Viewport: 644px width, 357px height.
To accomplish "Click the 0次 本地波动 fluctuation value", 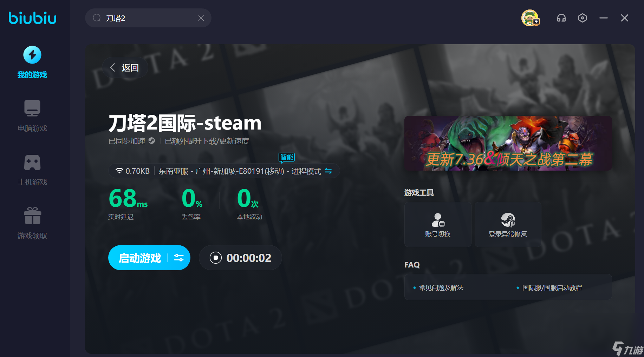I will point(248,199).
